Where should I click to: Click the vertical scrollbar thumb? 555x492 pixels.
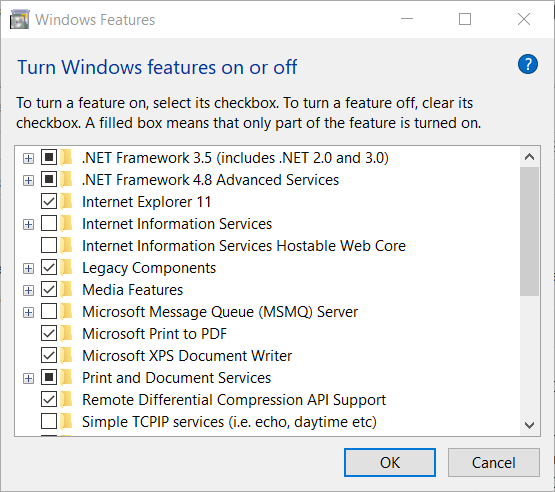530,231
